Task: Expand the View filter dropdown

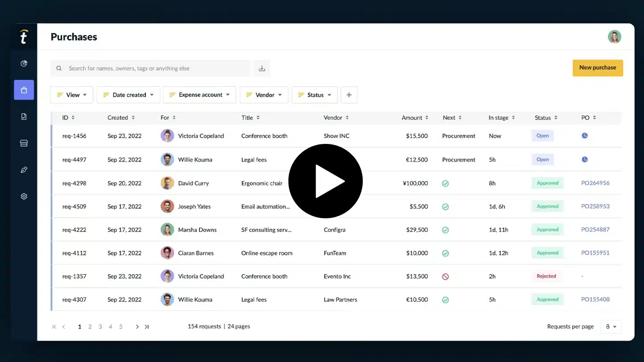Action: 72,95
